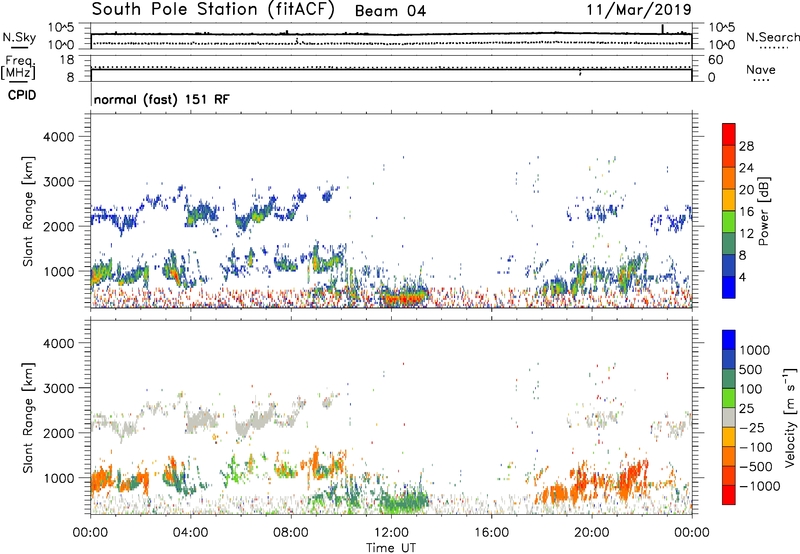This screenshot has height=554, width=800.
Task: Pick the red top segment of Power colorbar
Action: click(x=729, y=135)
